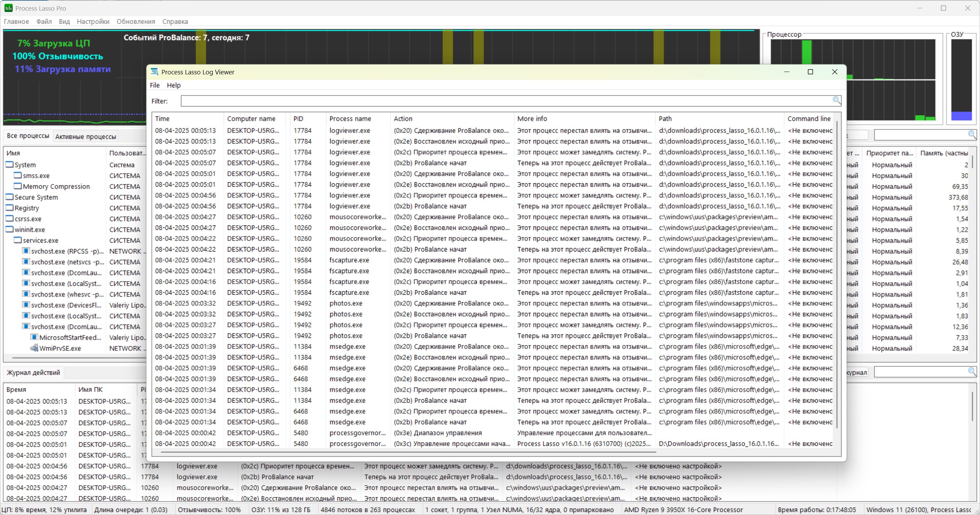This screenshot has height=515, width=980.
Task: Open the Help menu in Log Viewer
Action: tap(174, 85)
